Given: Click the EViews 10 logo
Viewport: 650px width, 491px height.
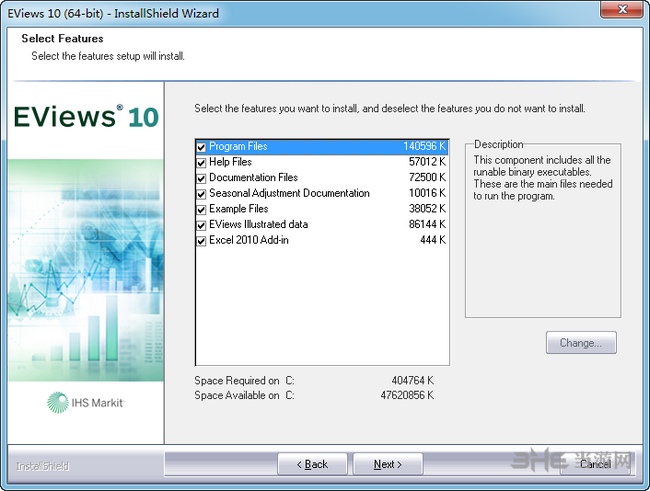Looking at the screenshot, I should (86, 117).
